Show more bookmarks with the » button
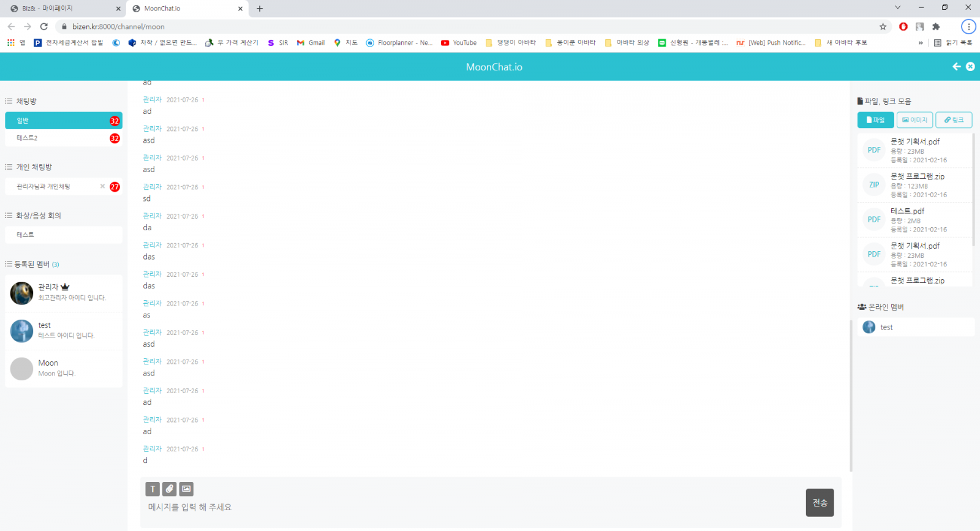The width and height of the screenshot is (980, 531). (x=921, y=43)
